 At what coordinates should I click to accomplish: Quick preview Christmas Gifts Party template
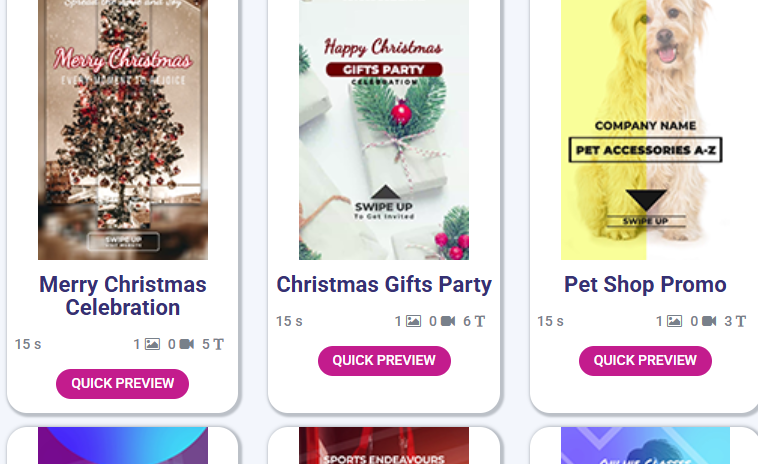coord(384,361)
